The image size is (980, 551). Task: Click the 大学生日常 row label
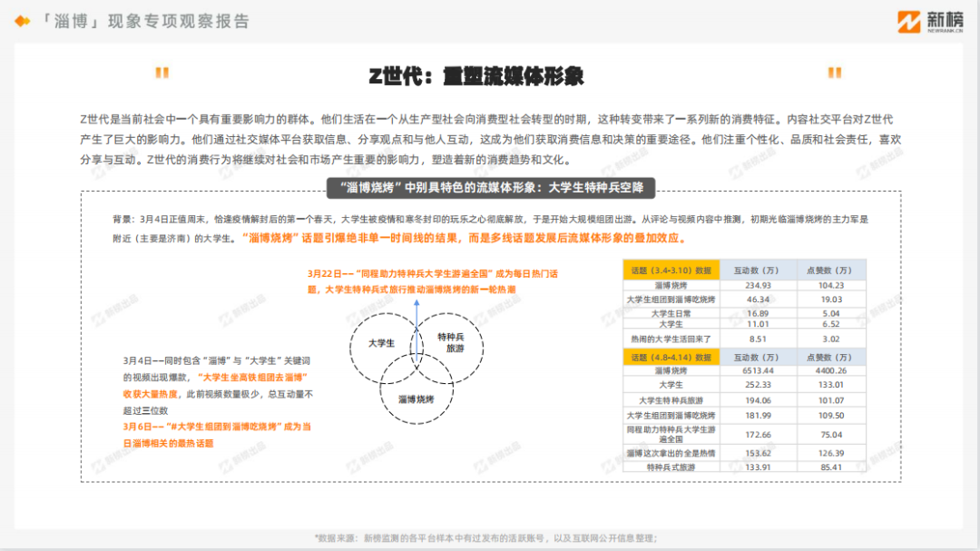click(x=671, y=313)
